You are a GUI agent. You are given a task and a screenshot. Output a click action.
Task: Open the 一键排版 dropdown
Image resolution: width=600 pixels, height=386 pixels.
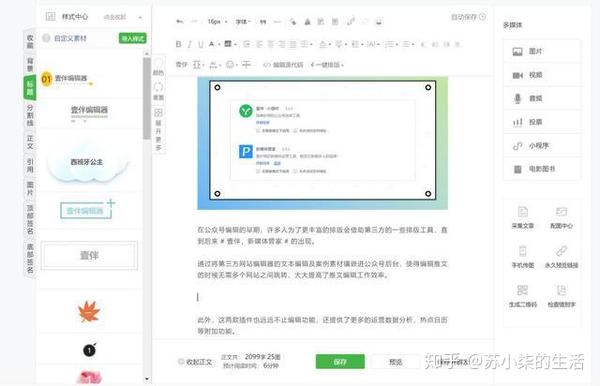(327, 65)
